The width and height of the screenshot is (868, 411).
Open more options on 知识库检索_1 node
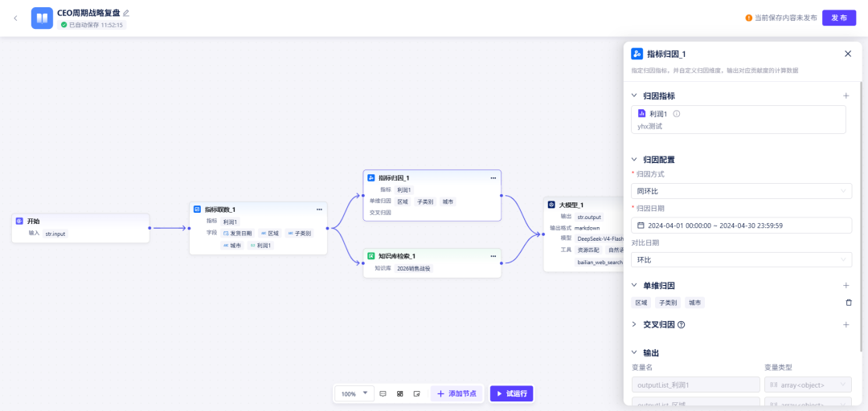[493, 256]
